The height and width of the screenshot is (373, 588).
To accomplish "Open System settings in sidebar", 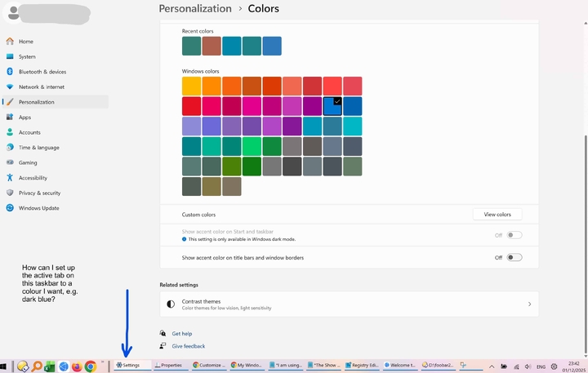I will coord(27,56).
